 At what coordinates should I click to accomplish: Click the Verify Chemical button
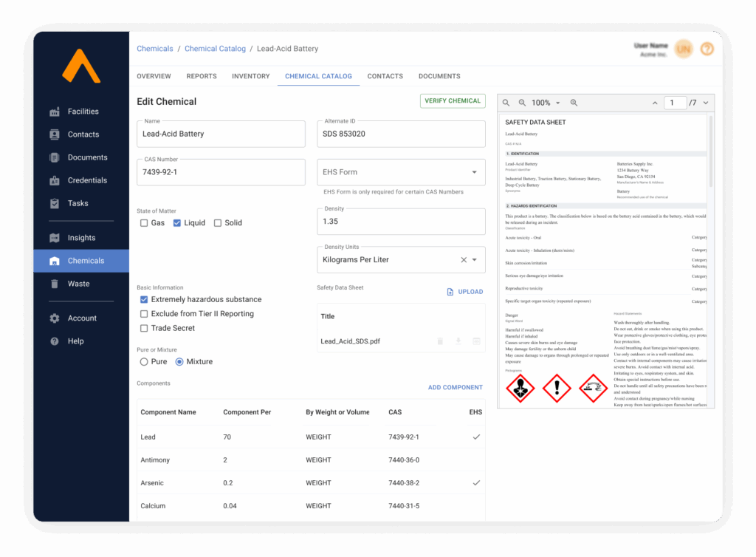(453, 101)
